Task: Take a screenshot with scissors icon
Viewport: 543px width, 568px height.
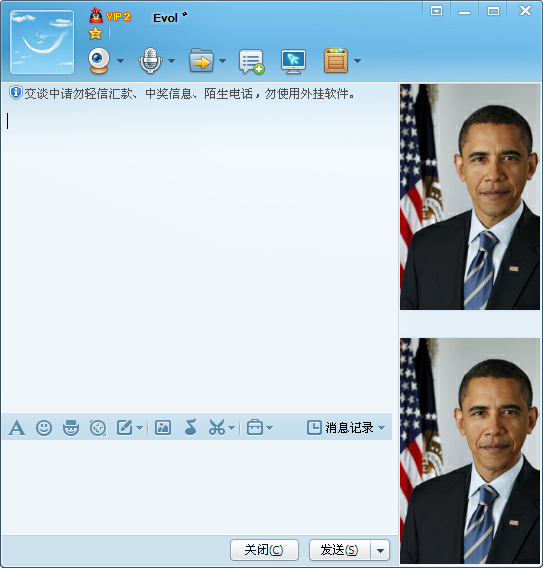Action: pyautogui.click(x=217, y=427)
